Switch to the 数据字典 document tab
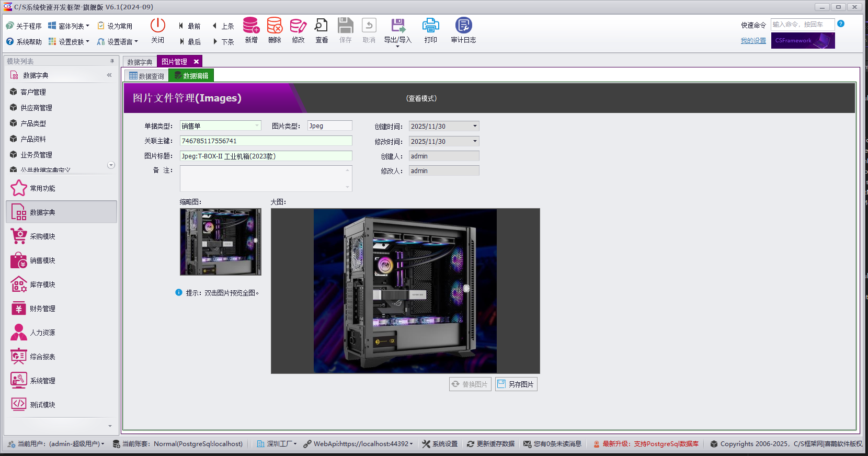Image resolution: width=868 pixels, height=456 pixels. (x=140, y=62)
